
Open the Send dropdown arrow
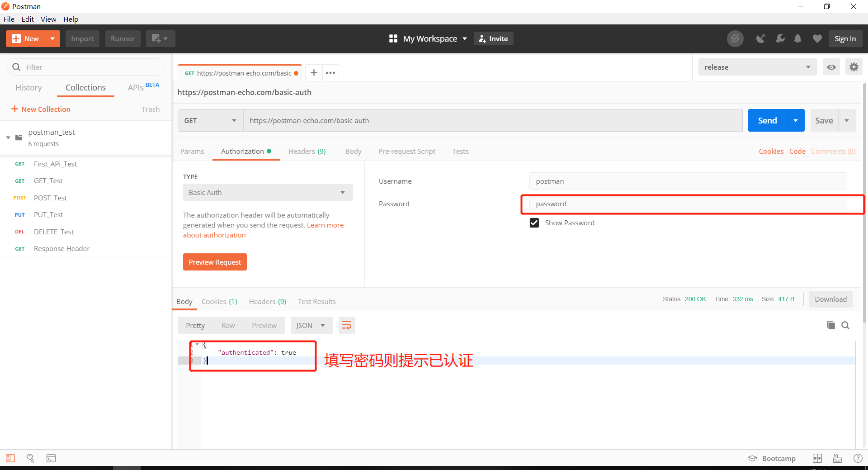click(796, 120)
